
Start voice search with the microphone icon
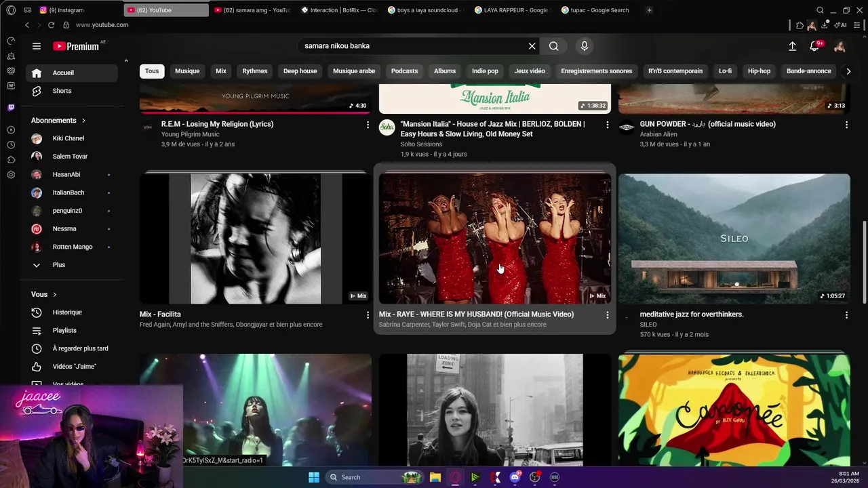pyautogui.click(x=585, y=46)
